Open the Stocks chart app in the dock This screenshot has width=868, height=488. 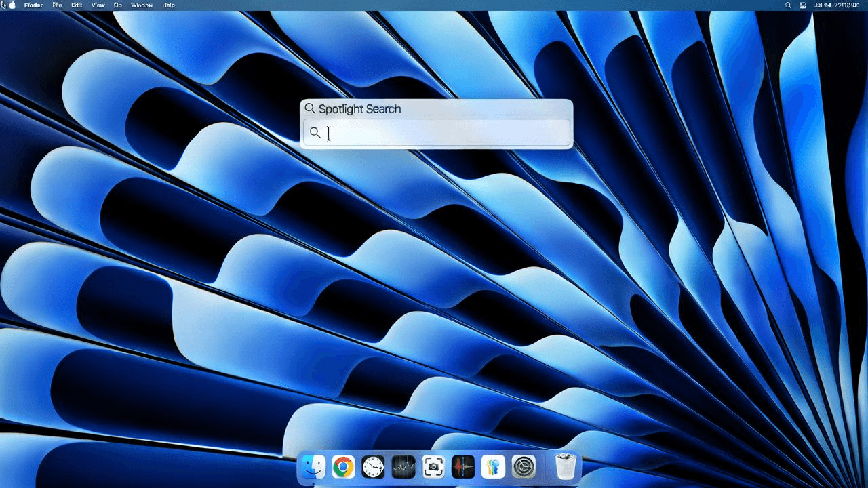403,467
